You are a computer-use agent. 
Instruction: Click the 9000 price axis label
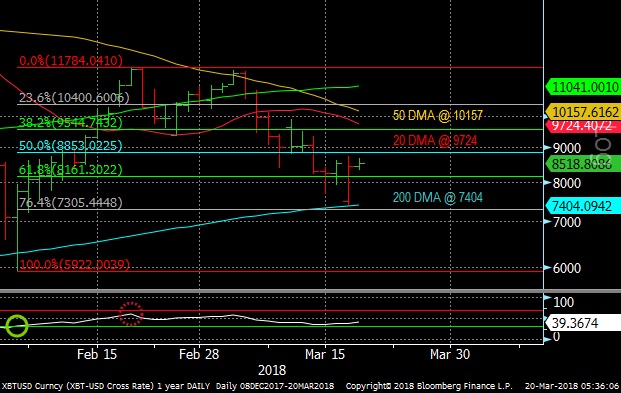(x=567, y=148)
